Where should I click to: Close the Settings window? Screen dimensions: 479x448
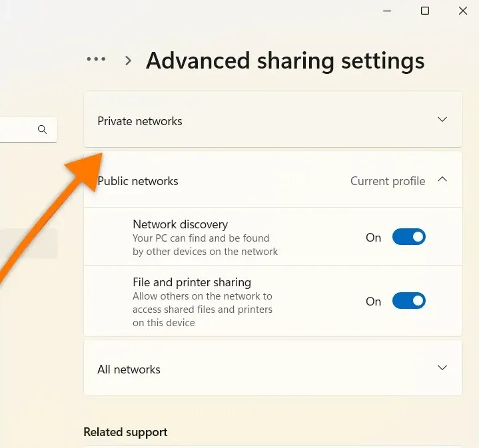click(463, 11)
